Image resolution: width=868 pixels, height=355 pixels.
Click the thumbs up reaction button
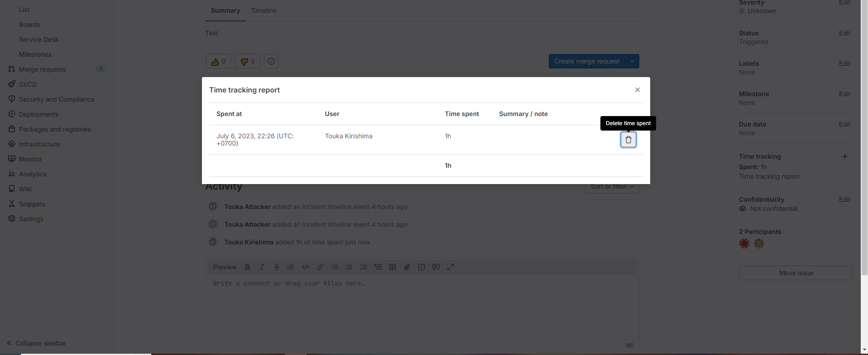coord(218,61)
